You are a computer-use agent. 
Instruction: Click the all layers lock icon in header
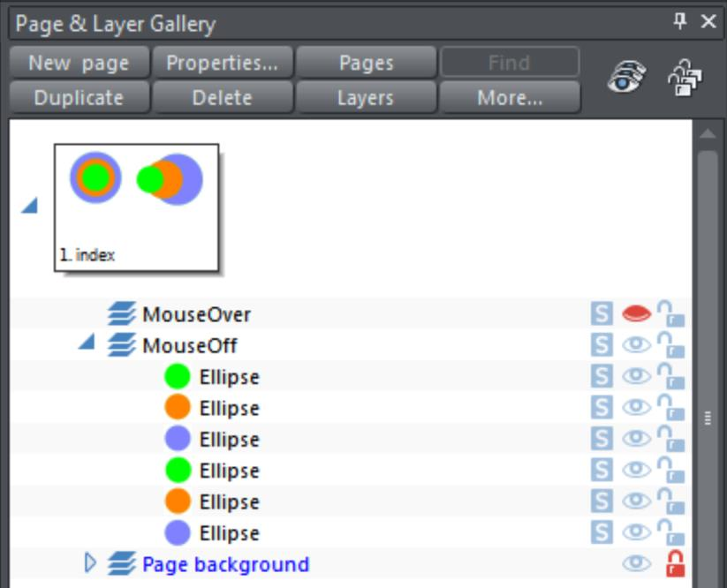(685, 78)
